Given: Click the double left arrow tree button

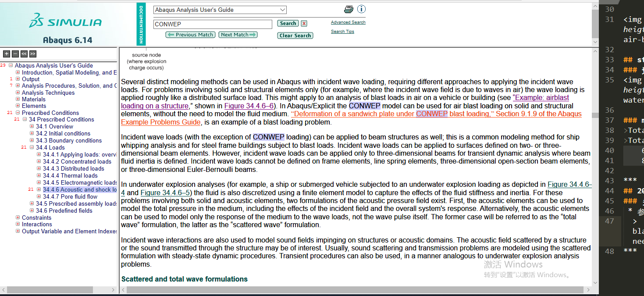Looking at the screenshot, I should (x=24, y=54).
